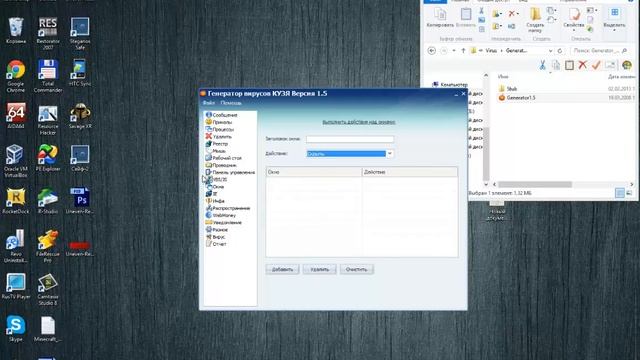This screenshot has height=360, width=640.
Task: Open the Инфа sidebar section
Action: (215, 201)
